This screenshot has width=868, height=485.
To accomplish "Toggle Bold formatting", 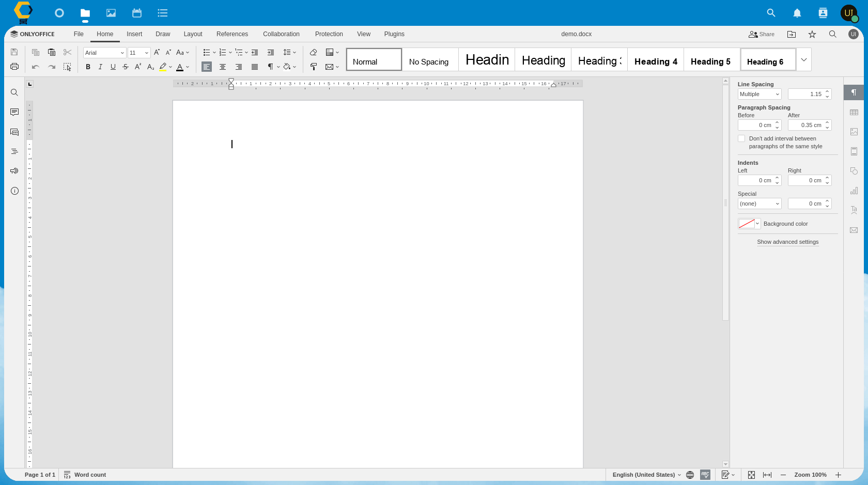I will [88, 67].
